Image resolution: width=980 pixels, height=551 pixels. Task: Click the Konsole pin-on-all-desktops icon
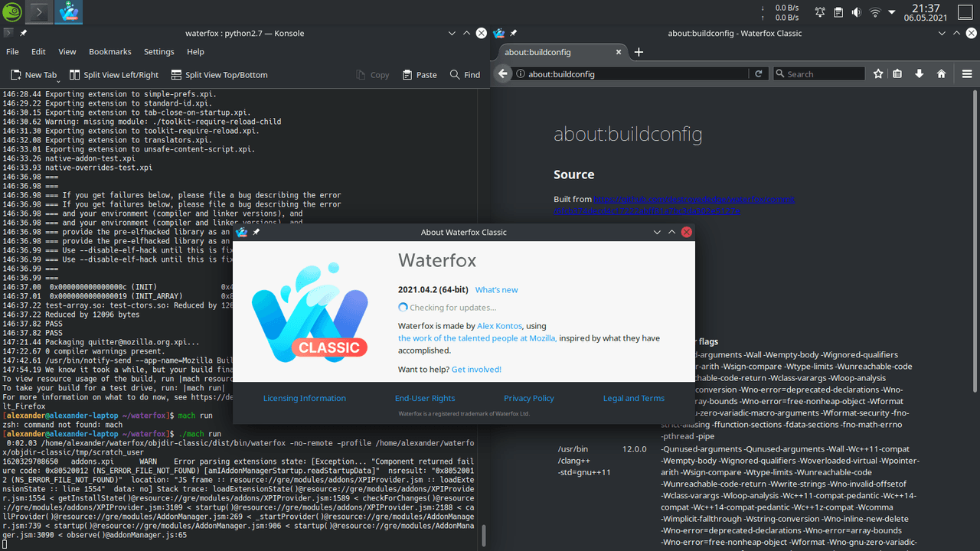pos(24,33)
